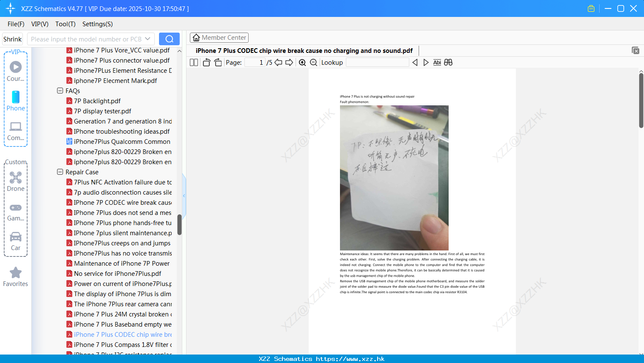644x363 pixels.
Task: Close the open PDF document tab panel
Action: click(x=635, y=50)
